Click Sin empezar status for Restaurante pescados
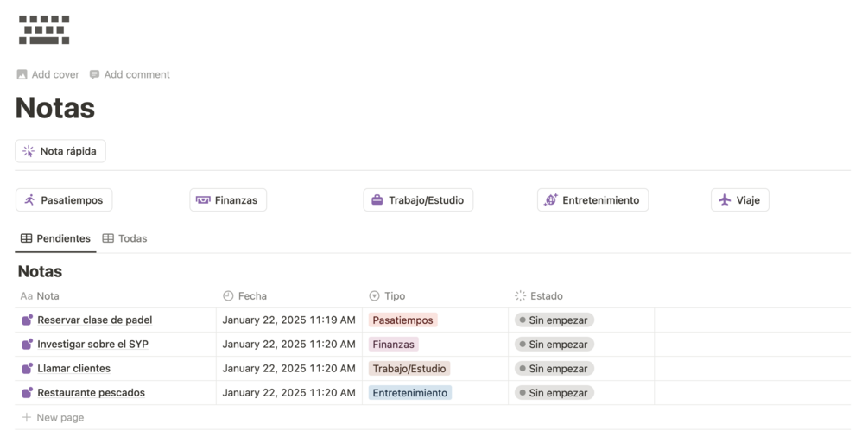The height and width of the screenshot is (437, 868). (554, 393)
